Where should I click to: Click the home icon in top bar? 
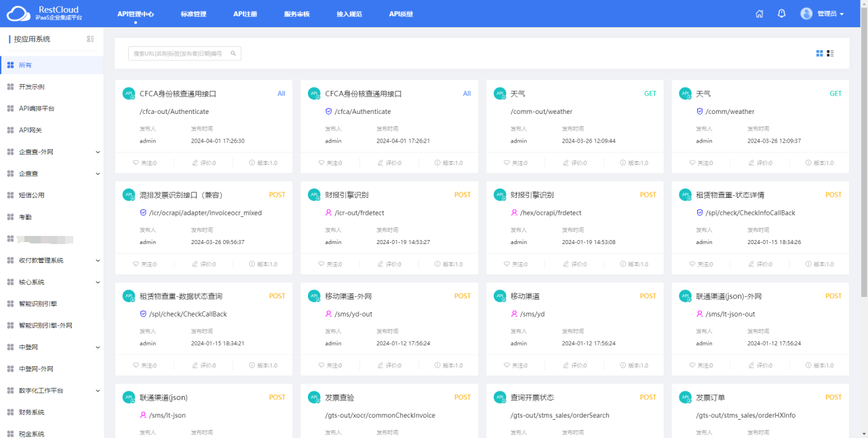[x=759, y=14]
